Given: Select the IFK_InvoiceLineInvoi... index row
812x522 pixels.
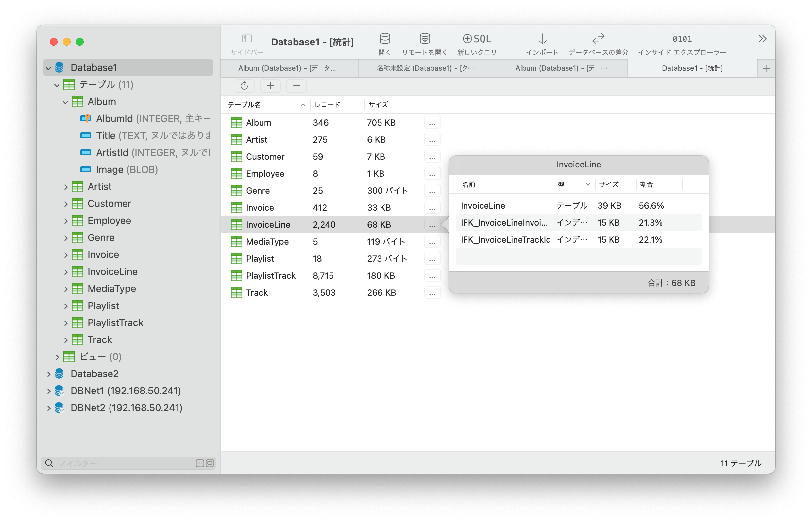Looking at the screenshot, I should [579, 223].
